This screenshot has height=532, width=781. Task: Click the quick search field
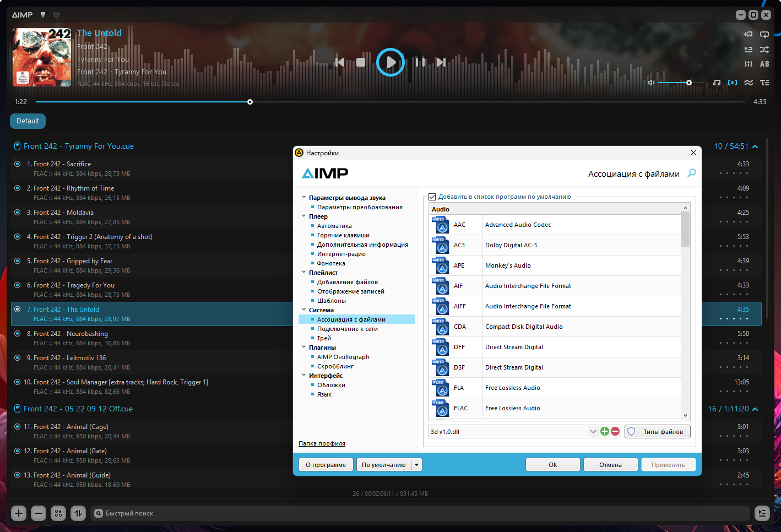click(x=420, y=513)
